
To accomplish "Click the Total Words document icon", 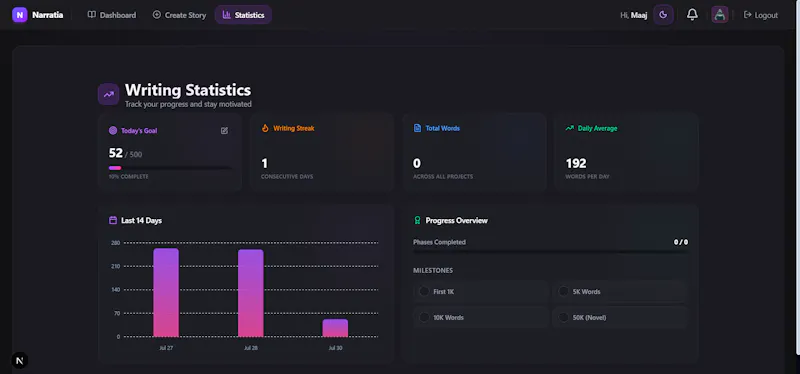I will [417, 128].
